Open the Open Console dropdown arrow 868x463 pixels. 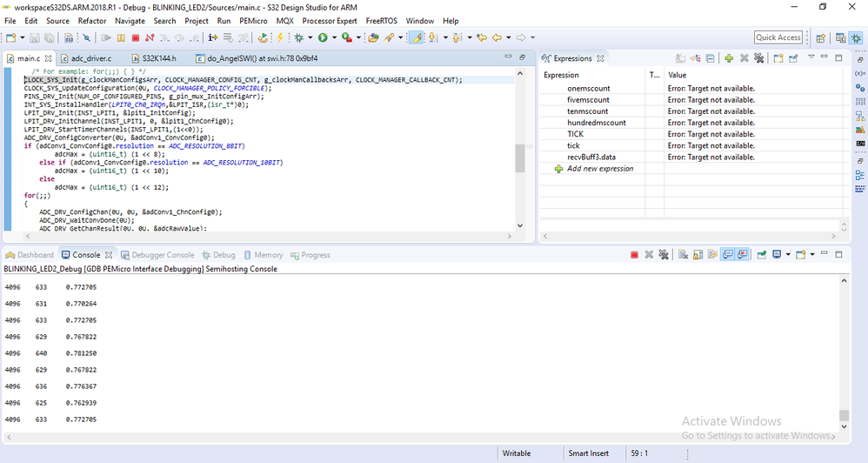pos(812,255)
